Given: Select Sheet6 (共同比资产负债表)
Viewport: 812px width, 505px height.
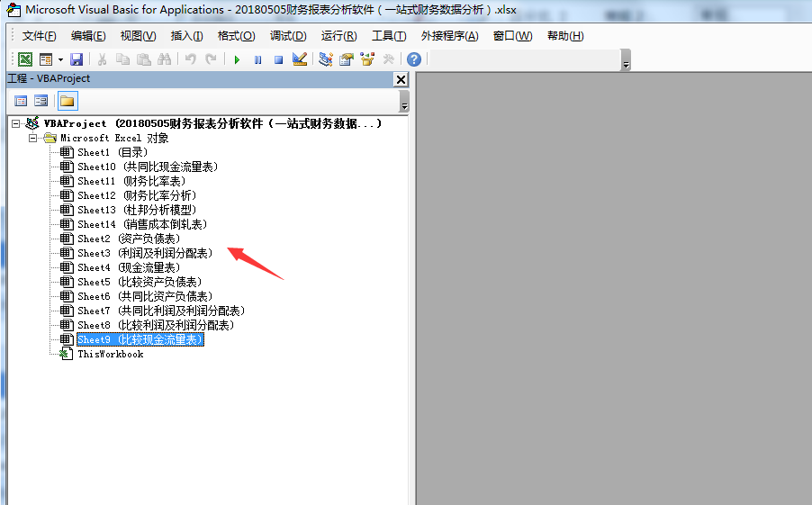Looking at the screenshot, I should coord(145,297).
